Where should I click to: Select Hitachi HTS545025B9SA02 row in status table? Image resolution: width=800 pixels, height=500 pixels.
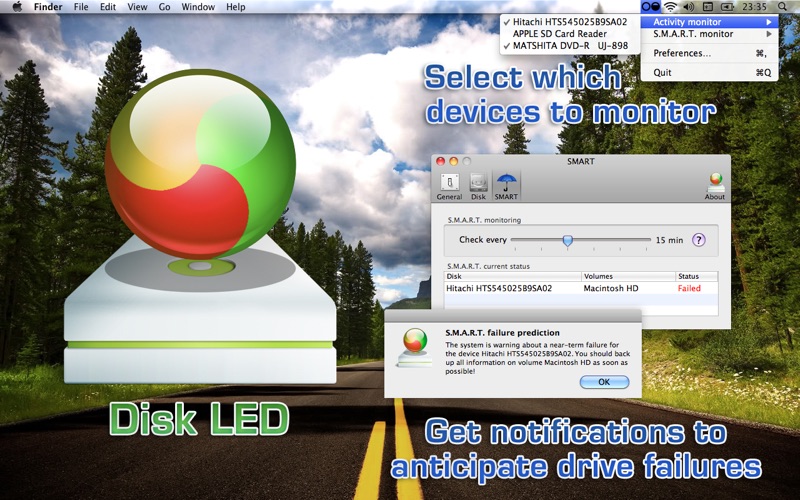581,288
